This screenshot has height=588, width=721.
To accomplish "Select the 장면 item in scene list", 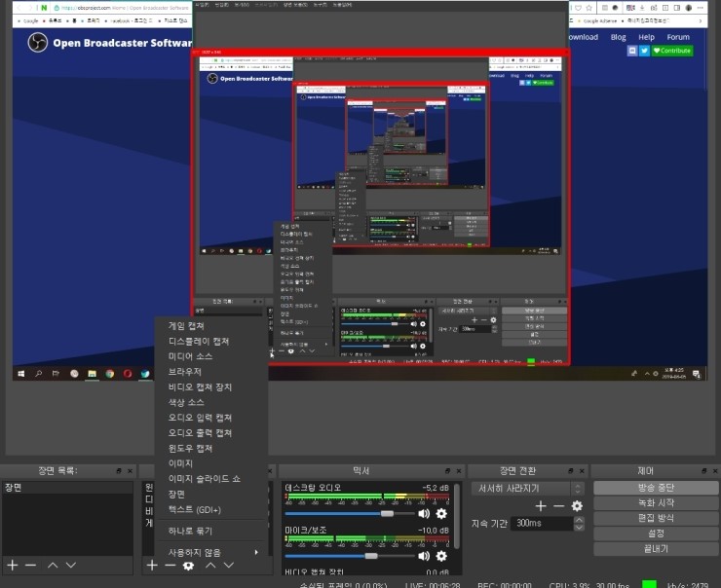I will (67, 488).
